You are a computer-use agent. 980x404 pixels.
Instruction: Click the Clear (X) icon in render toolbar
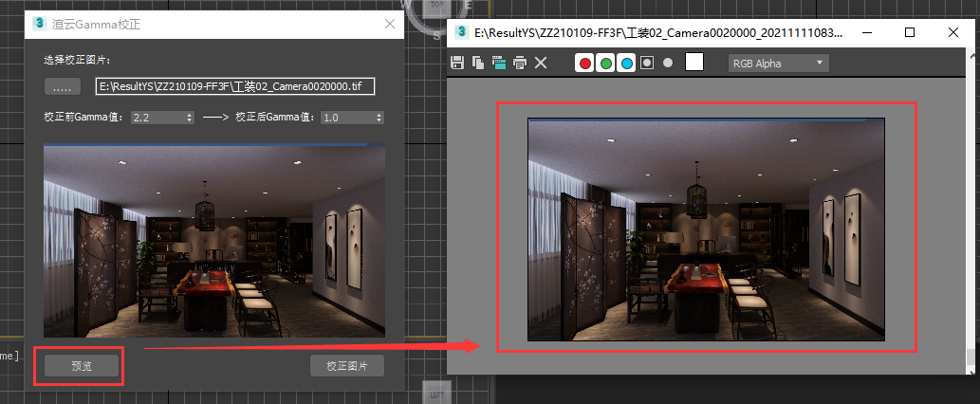[541, 64]
